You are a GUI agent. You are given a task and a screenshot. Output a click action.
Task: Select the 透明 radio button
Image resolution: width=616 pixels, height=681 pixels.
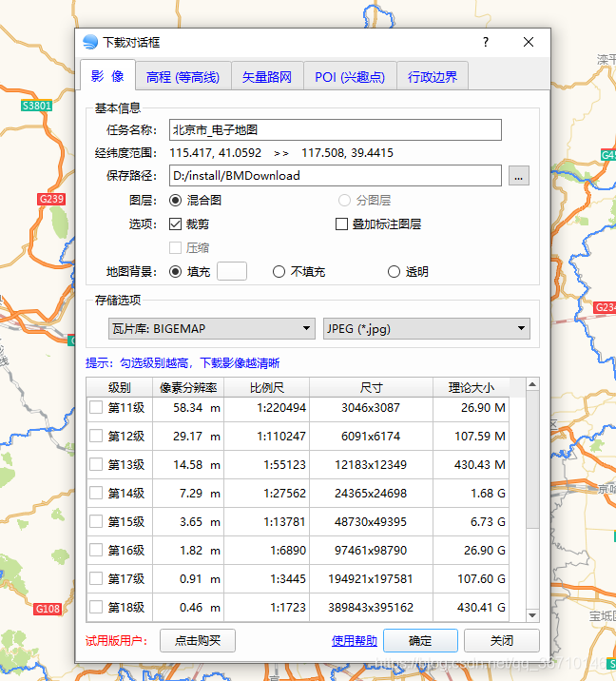394,272
